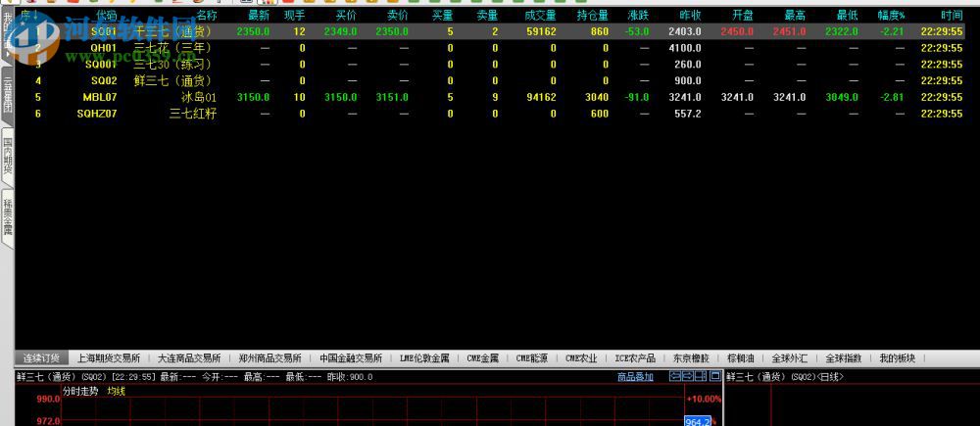
Task: Sort by the 买价 column header
Action: [346, 15]
